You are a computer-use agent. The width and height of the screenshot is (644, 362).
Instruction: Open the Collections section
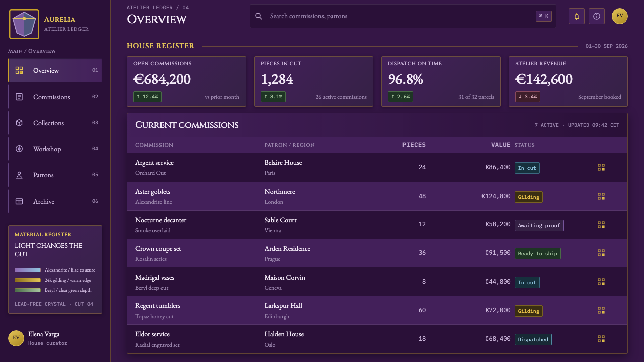pos(55,123)
